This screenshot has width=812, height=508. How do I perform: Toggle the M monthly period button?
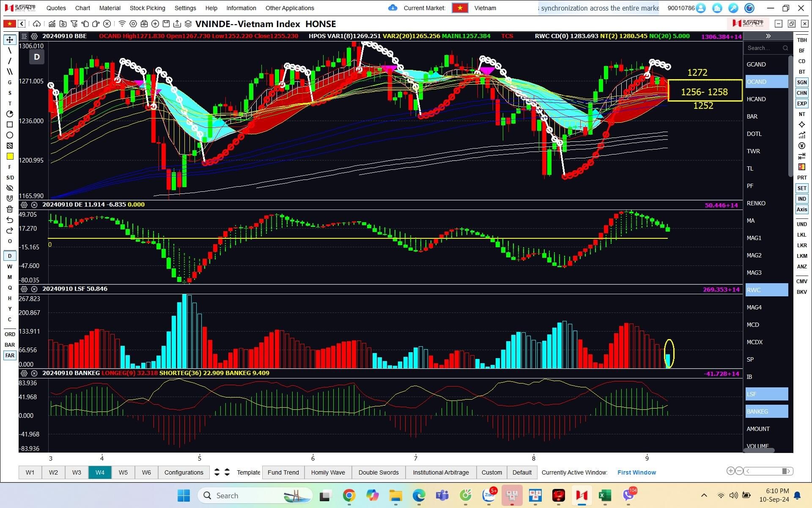pos(10,277)
